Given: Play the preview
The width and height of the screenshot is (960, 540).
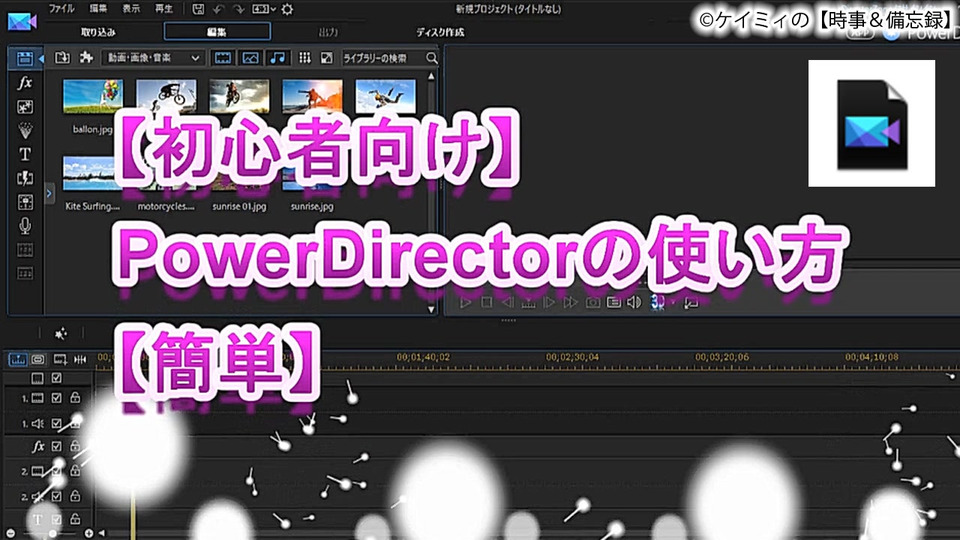Looking at the screenshot, I should tap(465, 302).
